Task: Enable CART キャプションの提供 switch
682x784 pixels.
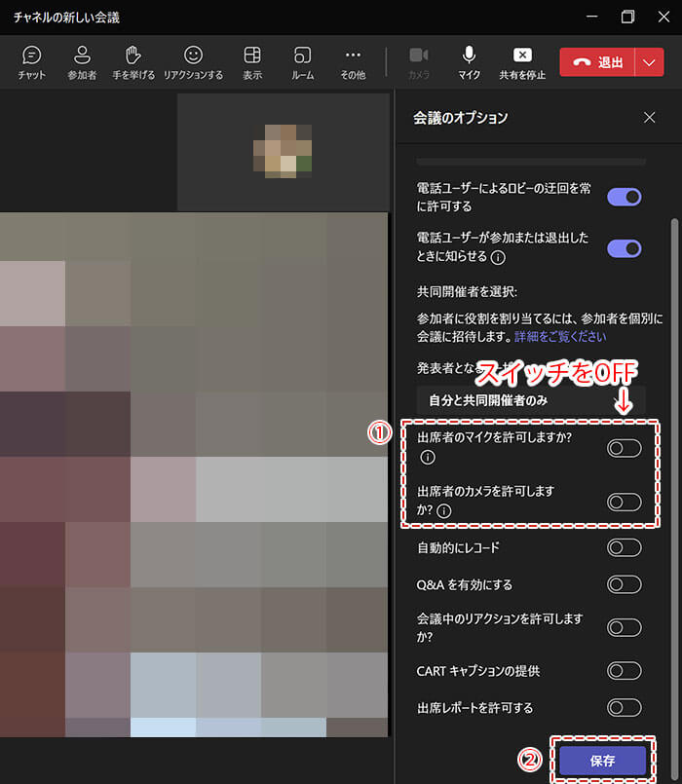Action: click(x=625, y=670)
